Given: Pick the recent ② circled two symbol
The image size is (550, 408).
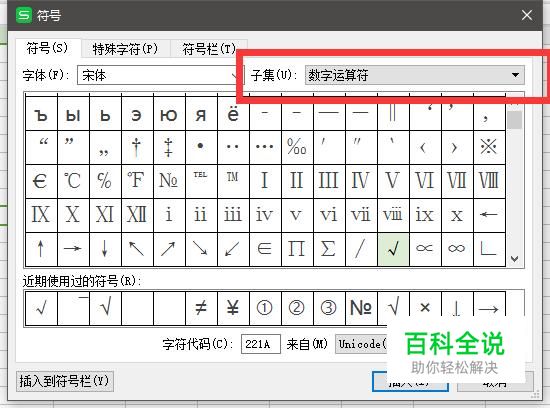Looking at the screenshot, I should [297, 308].
